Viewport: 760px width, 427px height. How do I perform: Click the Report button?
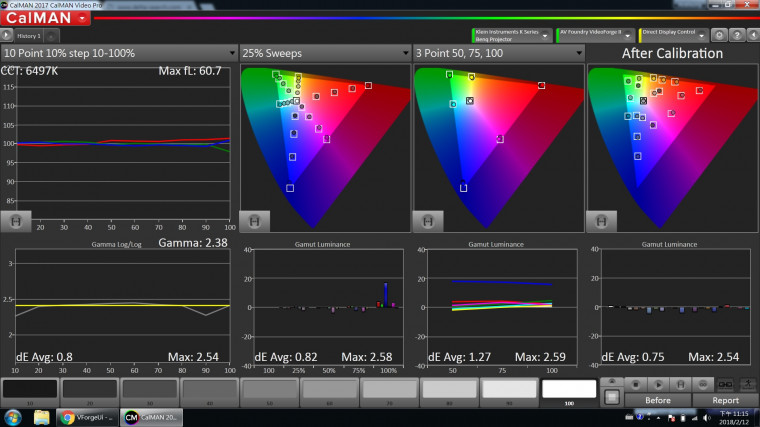point(725,400)
